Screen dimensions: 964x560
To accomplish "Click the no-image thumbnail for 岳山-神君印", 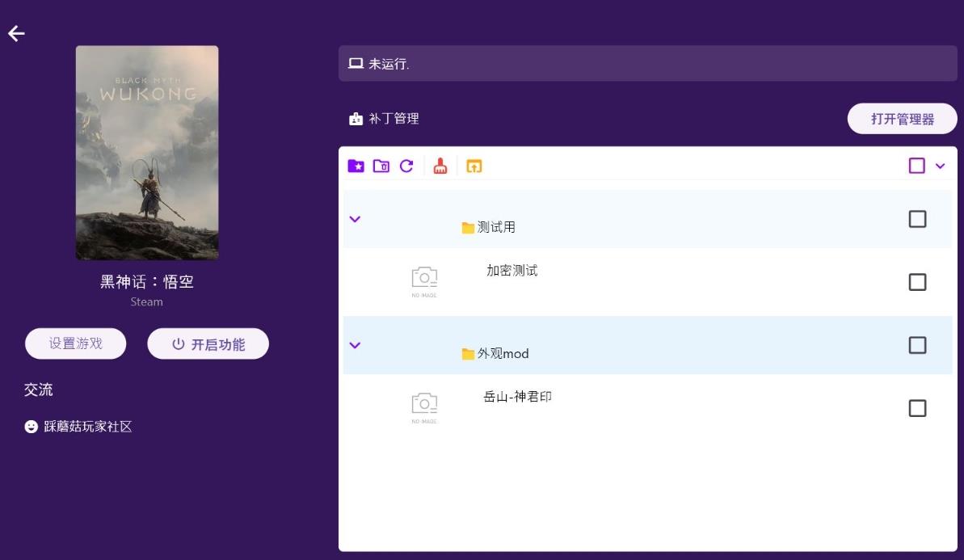I will [x=424, y=407].
